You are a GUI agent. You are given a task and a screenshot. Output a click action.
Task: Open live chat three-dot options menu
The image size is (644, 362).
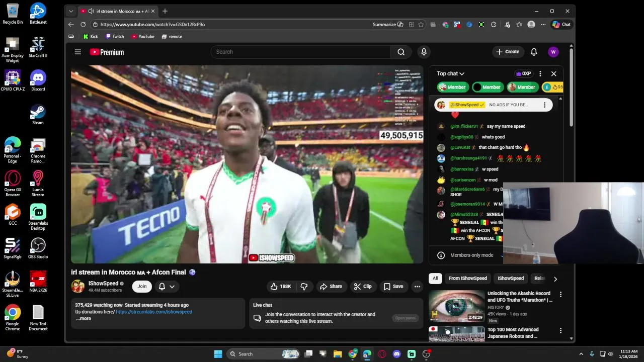[540, 73]
